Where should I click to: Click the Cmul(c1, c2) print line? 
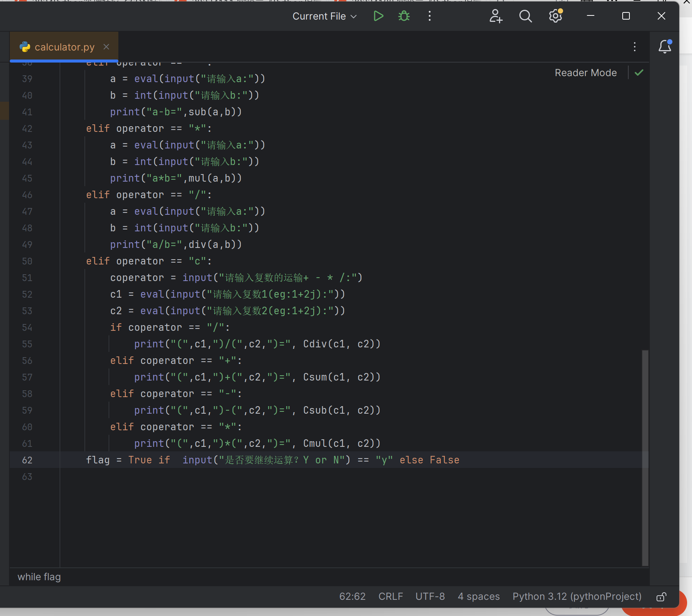(257, 443)
